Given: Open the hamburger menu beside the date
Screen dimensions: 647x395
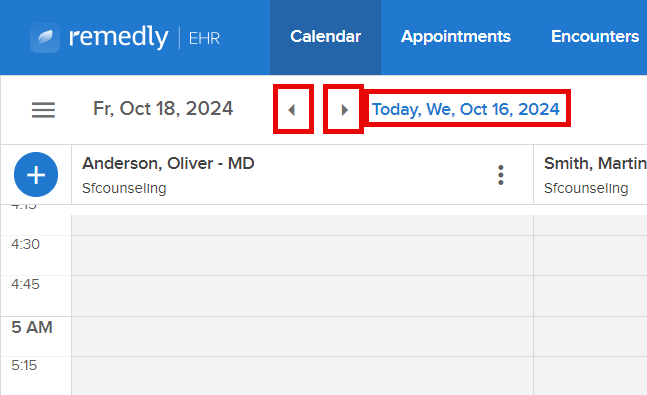Looking at the screenshot, I should point(43,110).
